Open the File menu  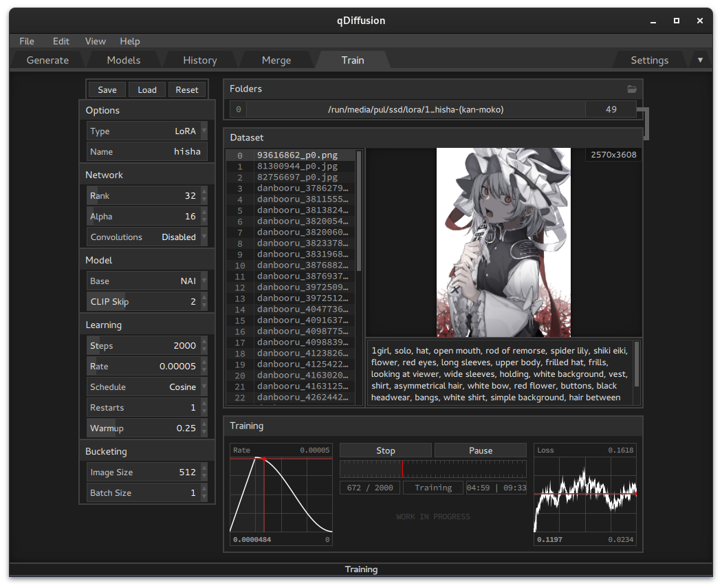point(27,41)
